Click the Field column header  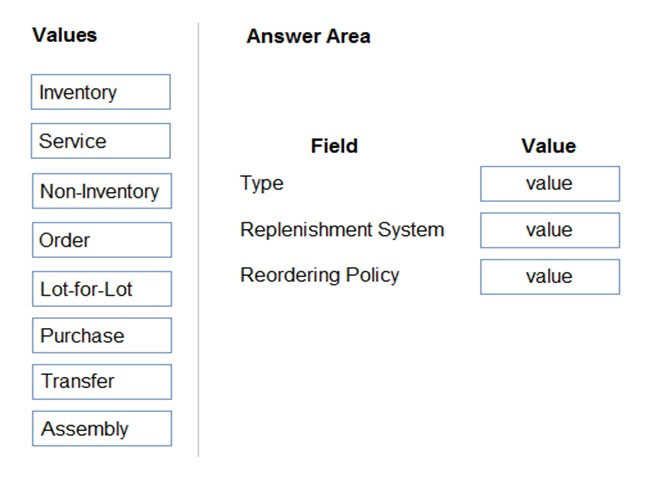point(334,146)
